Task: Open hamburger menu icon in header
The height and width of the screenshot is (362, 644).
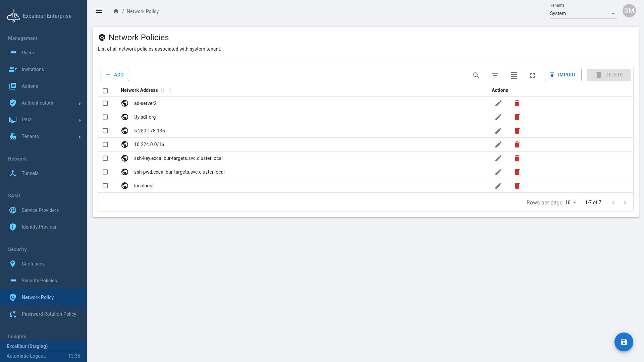Action: [99, 11]
